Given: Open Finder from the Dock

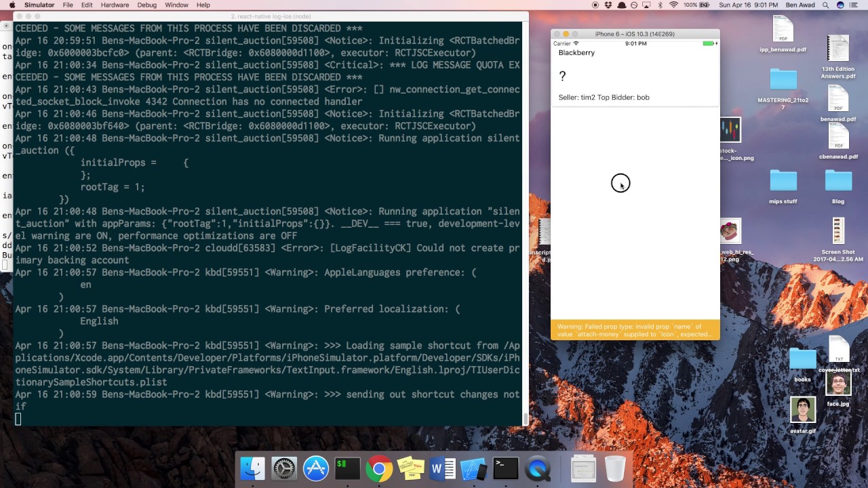Looking at the screenshot, I should [252, 468].
